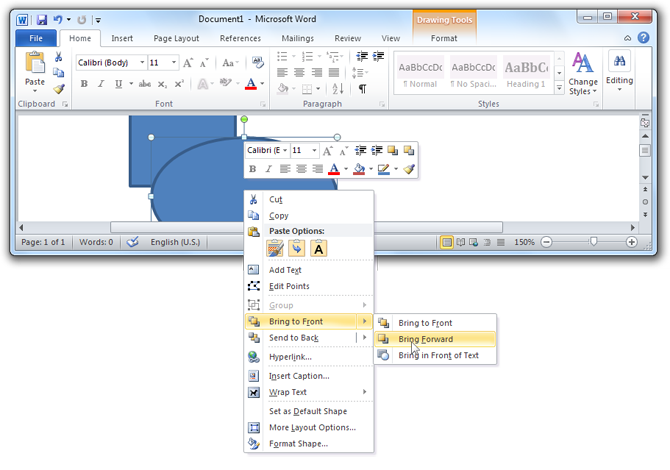This screenshot has width=670, height=470.
Task: Open Change Case Aa dropdown
Action: point(230,63)
